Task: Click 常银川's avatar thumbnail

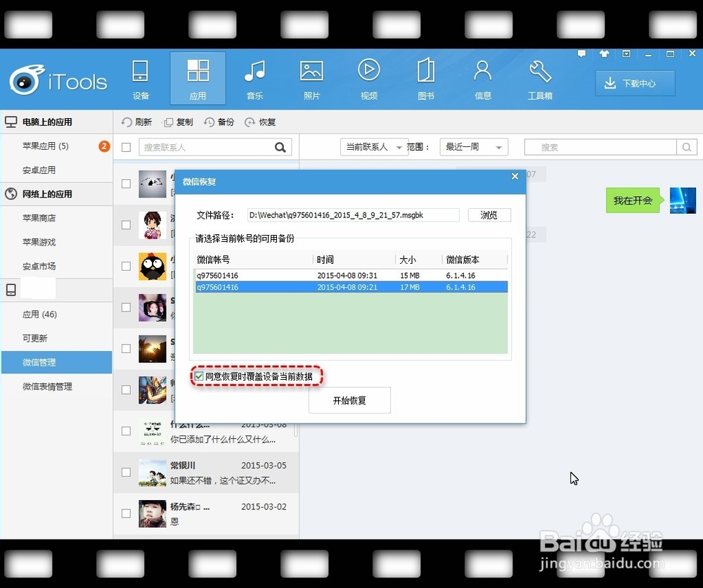Action: [x=153, y=473]
